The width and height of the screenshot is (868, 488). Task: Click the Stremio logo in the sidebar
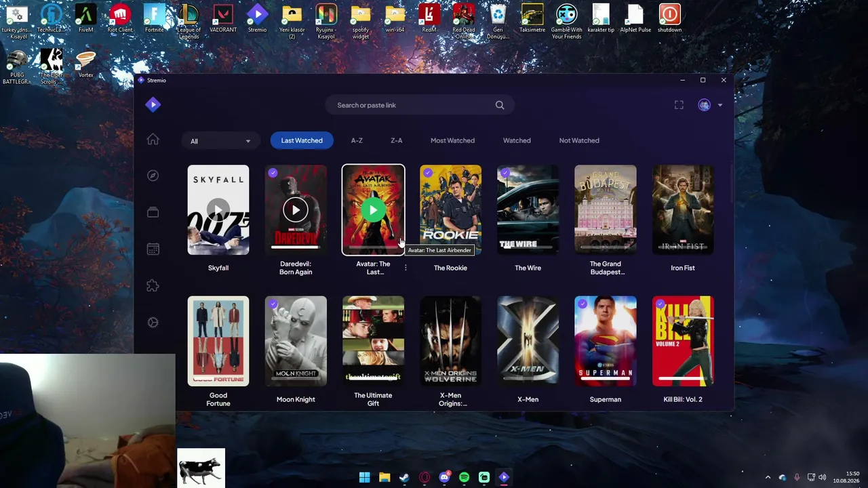click(x=153, y=104)
